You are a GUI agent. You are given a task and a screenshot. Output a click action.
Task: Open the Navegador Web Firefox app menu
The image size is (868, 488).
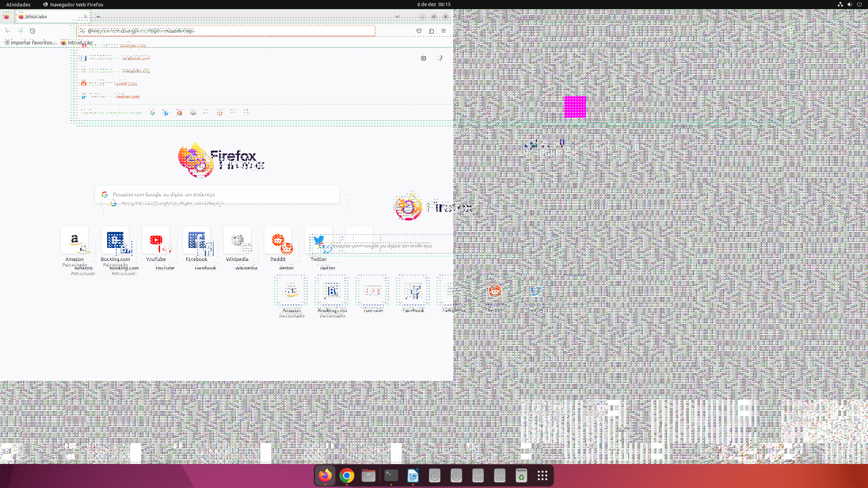pos(73,4)
